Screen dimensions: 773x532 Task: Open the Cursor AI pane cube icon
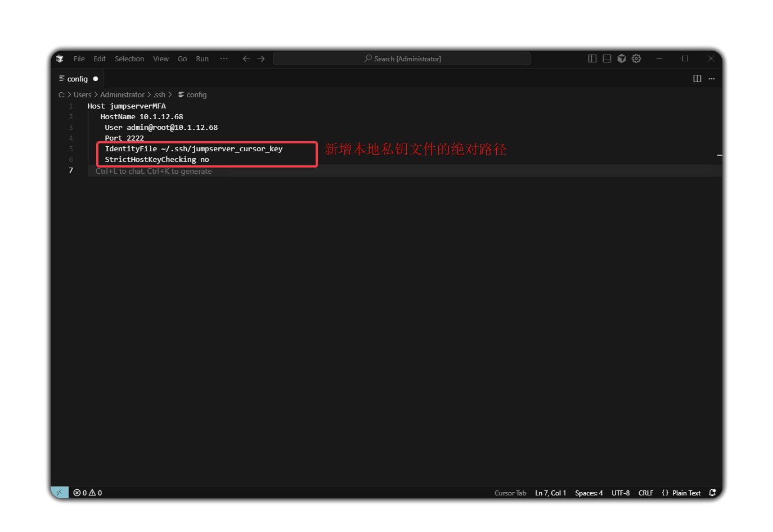(x=622, y=58)
